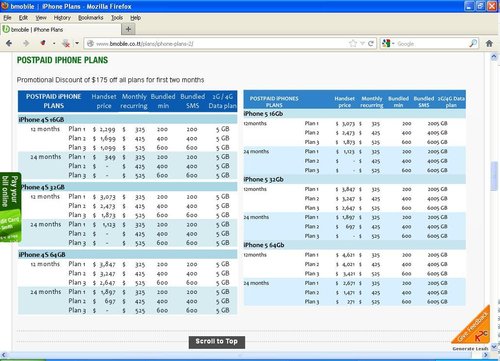Viewport: 500px width, 361px height.
Task: Click the POSTPAID IPHONE PLANS heading
Action: (x=62, y=60)
